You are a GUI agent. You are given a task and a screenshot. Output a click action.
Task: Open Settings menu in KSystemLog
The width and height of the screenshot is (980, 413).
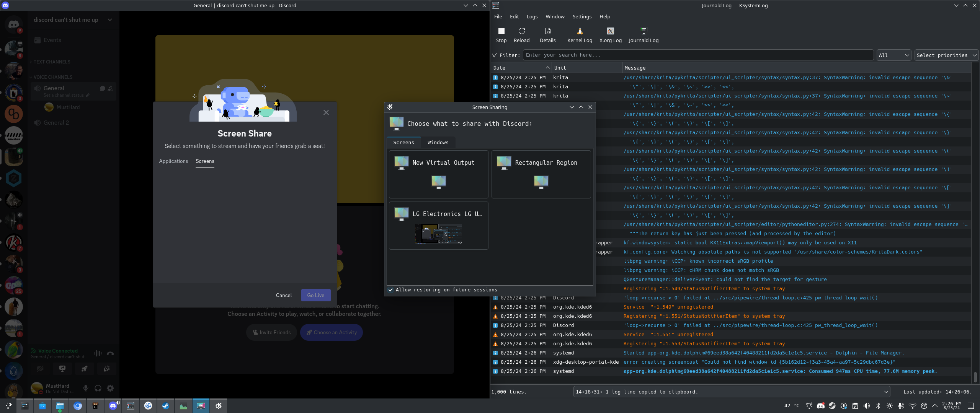[x=582, y=16]
